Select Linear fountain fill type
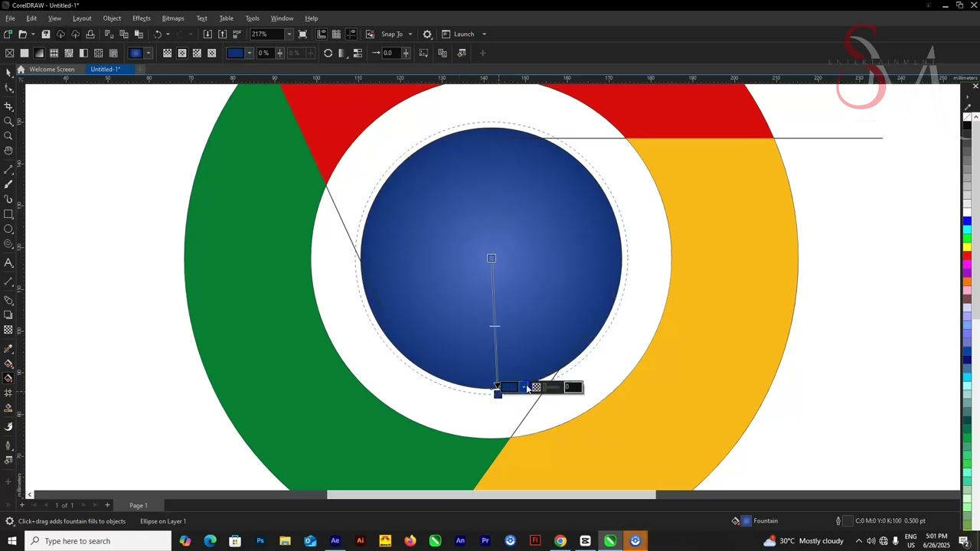 167,53
